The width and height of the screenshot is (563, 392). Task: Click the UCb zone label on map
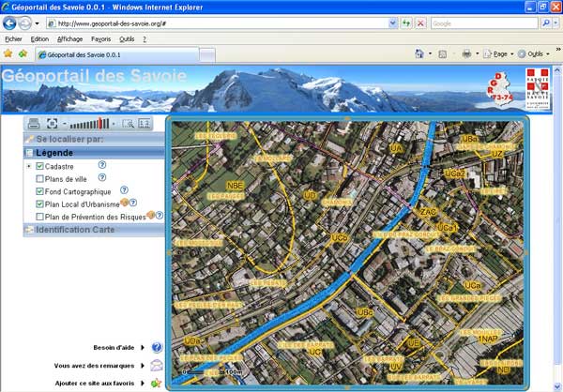(339, 237)
